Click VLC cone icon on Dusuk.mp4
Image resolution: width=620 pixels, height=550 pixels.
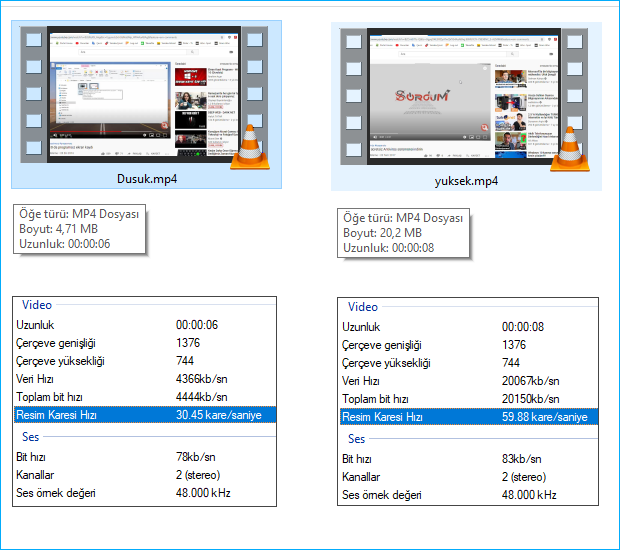[x=250, y=147]
